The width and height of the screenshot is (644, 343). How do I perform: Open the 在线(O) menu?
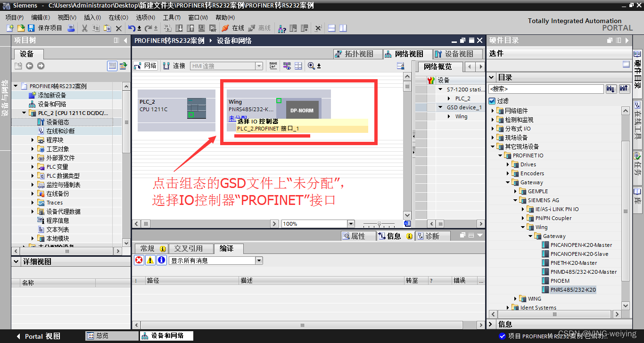(x=118, y=17)
